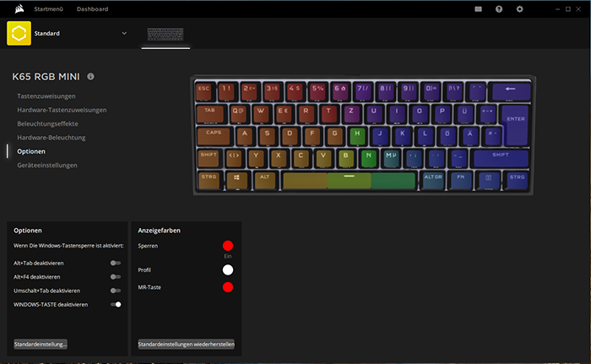Change the MR-Taste red color swatch
The width and height of the screenshot is (591, 364).
click(x=228, y=287)
